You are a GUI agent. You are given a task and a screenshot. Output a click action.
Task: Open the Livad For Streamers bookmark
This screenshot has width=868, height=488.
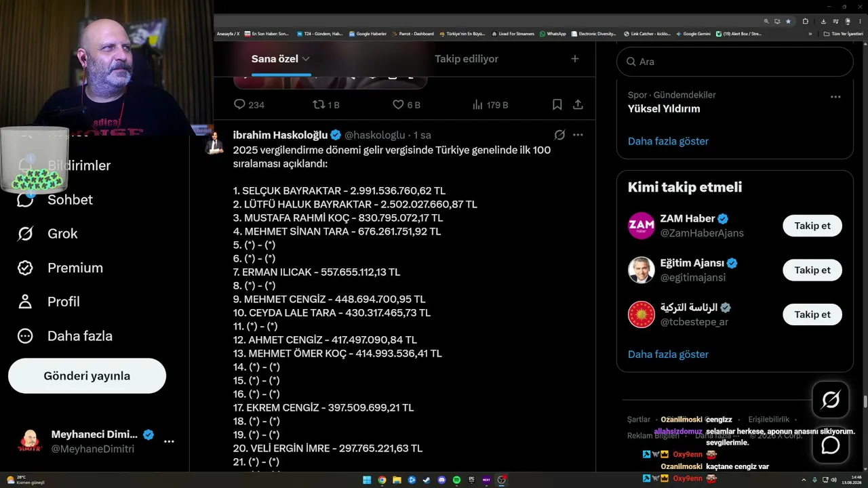click(x=513, y=34)
